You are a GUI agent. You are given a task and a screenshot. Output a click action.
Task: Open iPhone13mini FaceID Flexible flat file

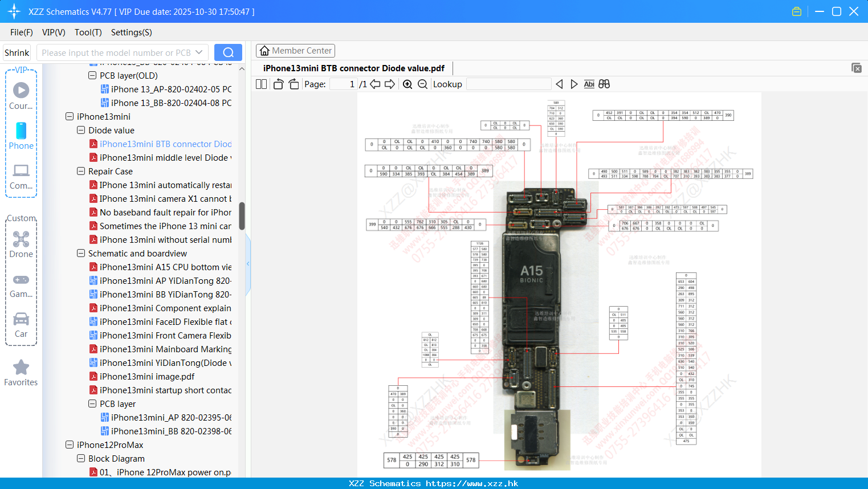(x=160, y=321)
